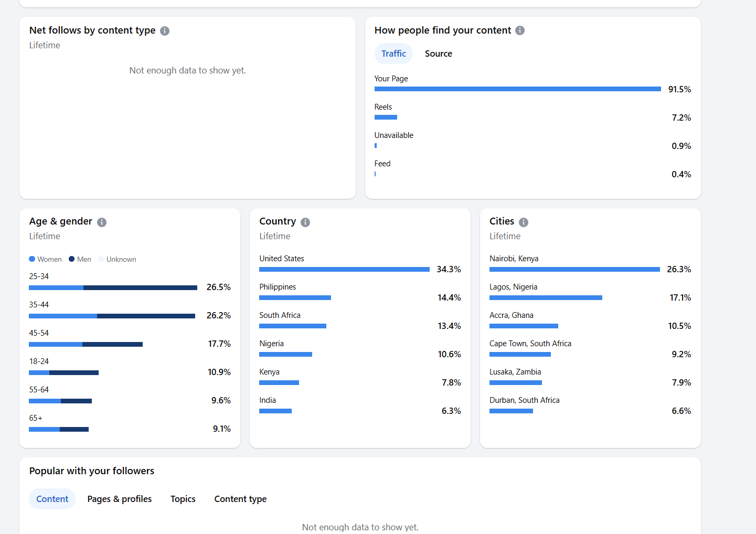Open the Age & gender info icon
756x534 pixels.
tap(102, 222)
